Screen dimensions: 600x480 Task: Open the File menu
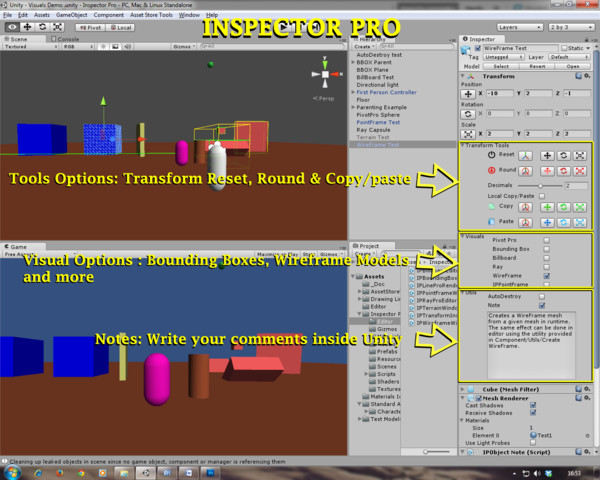(7, 15)
